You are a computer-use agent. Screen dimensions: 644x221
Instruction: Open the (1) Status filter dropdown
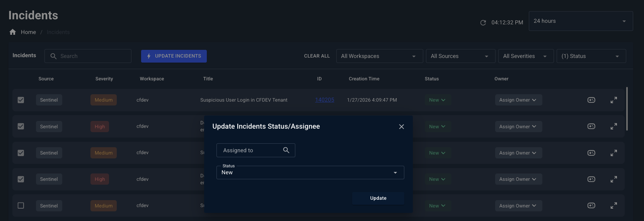point(591,56)
